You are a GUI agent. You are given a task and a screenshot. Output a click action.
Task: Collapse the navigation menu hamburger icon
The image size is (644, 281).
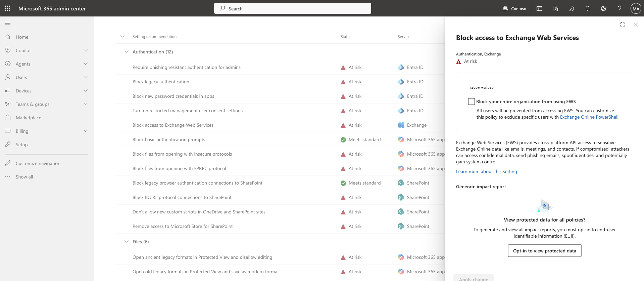[x=8, y=24]
